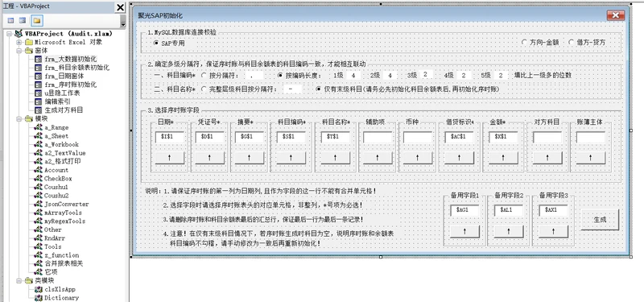Viewport: 644px width, 302px height.
Task: Click the empty 对方科目 input field
Action: point(547,137)
